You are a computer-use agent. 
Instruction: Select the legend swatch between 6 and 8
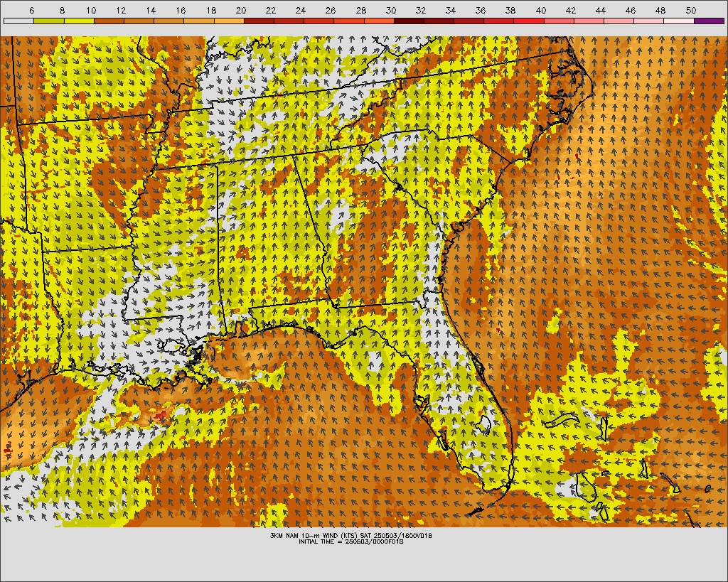[49, 21]
